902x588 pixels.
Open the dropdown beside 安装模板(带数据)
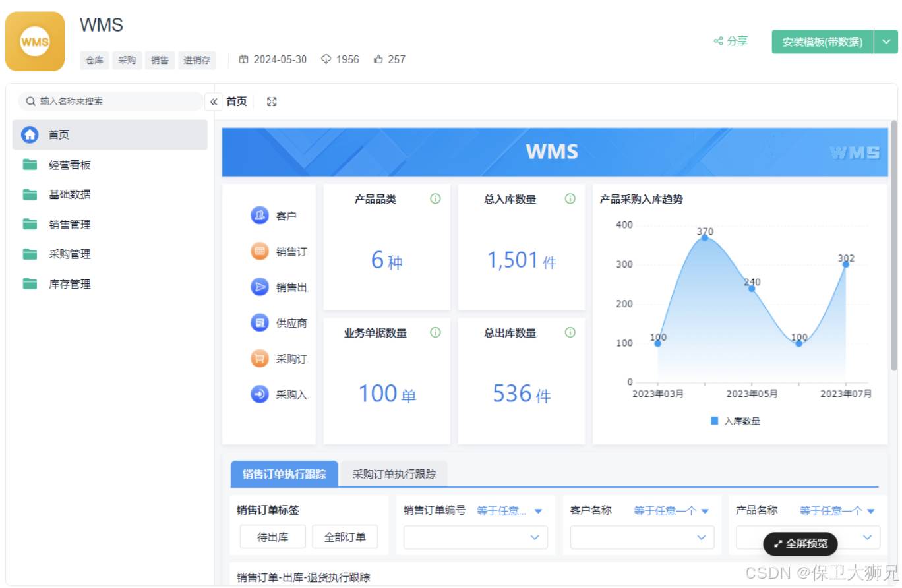[x=887, y=40]
